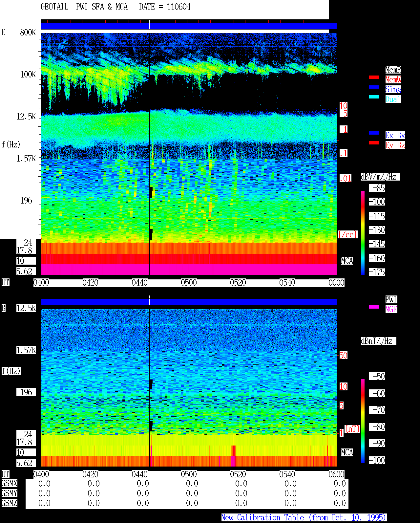Select the MemR legend label
The height and width of the screenshot is (523, 420).
click(393, 70)
